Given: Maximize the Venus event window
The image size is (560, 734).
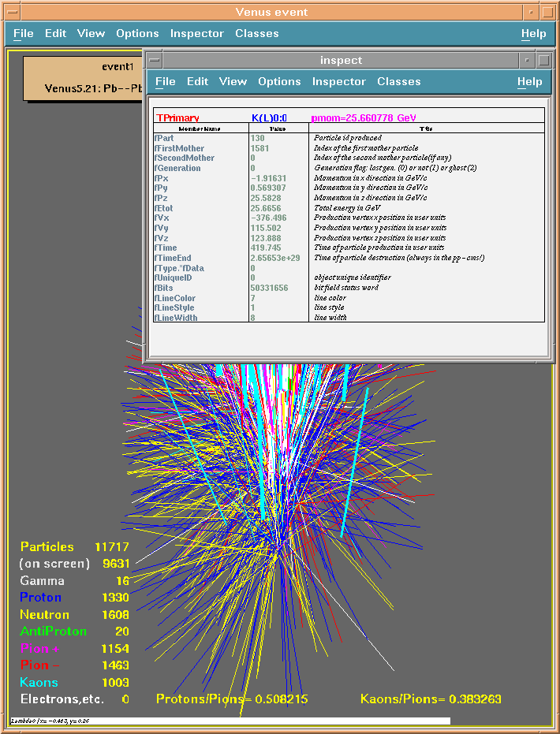Looking at the screenshot, I should (x=546, y=12).
